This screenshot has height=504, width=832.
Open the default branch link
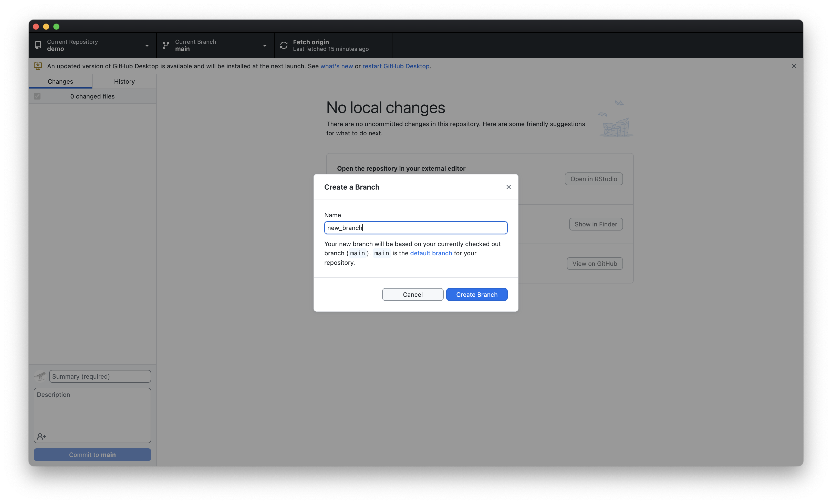[431, 253]
